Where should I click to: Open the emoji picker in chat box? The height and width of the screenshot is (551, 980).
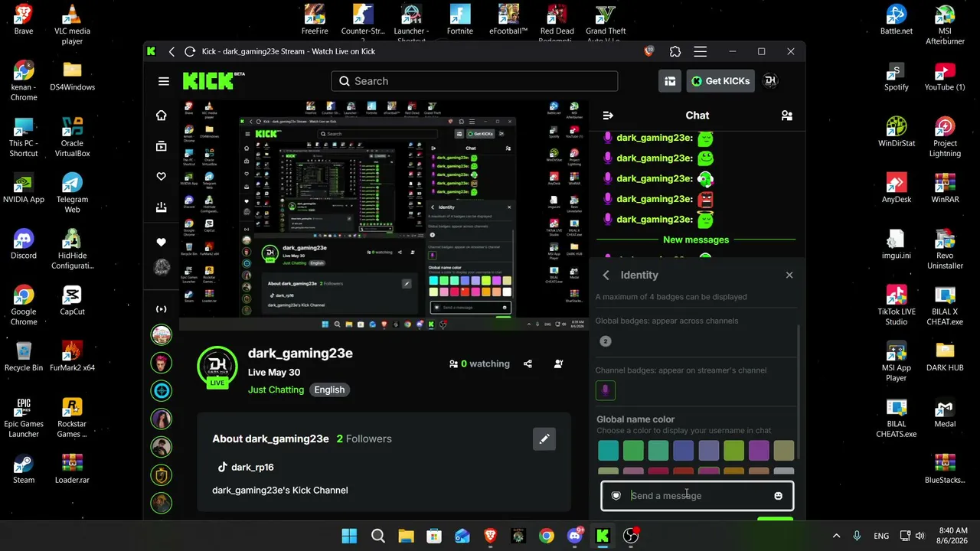point(778,496)
